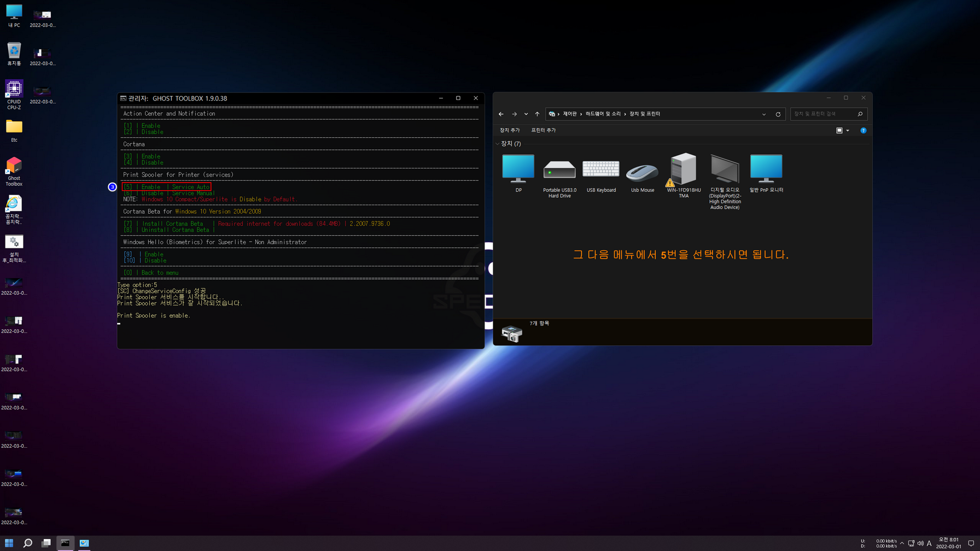Go forward in the Devices and Printers window
This screenshot has width=980, height=551.
tap(514, 114)
